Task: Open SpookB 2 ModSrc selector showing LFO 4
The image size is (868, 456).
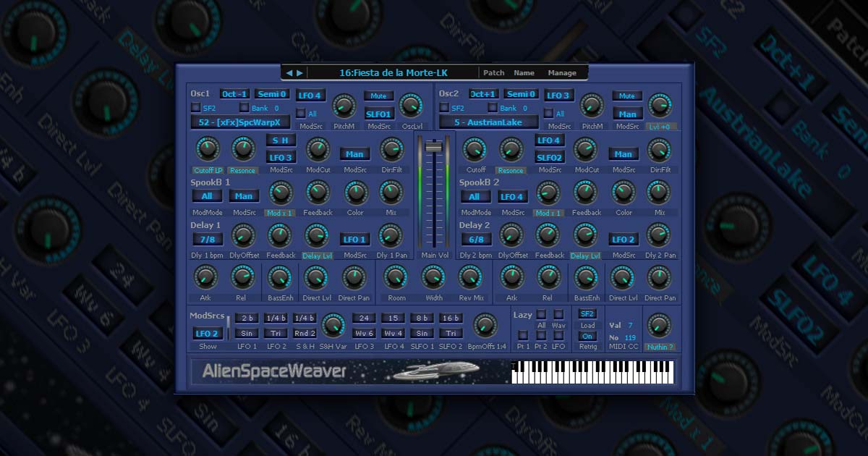Action: [512, 196]
